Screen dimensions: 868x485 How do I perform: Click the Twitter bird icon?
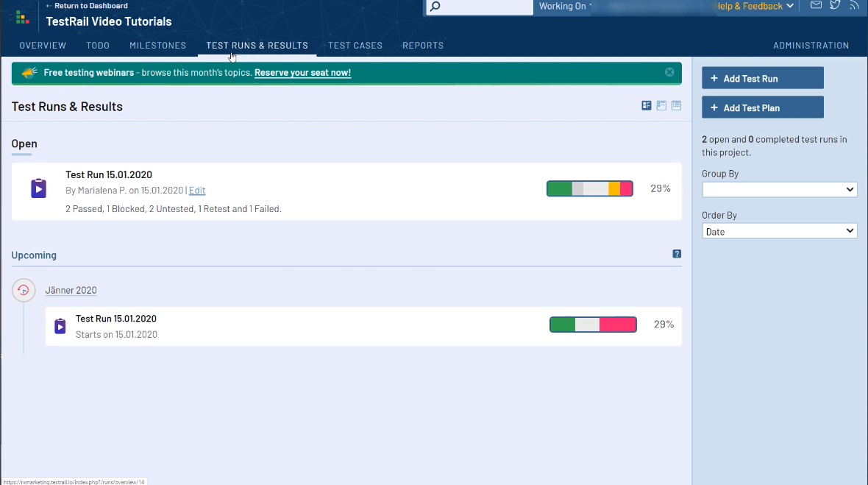click(835, 5)
